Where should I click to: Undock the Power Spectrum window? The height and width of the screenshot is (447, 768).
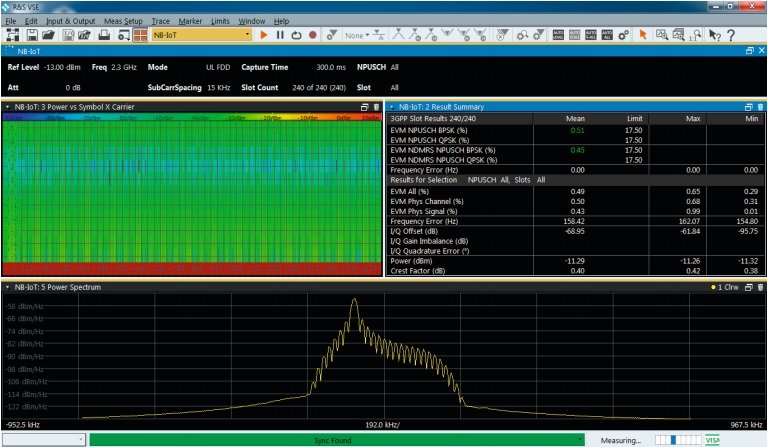pyautogui.click(x=748, y=287)
